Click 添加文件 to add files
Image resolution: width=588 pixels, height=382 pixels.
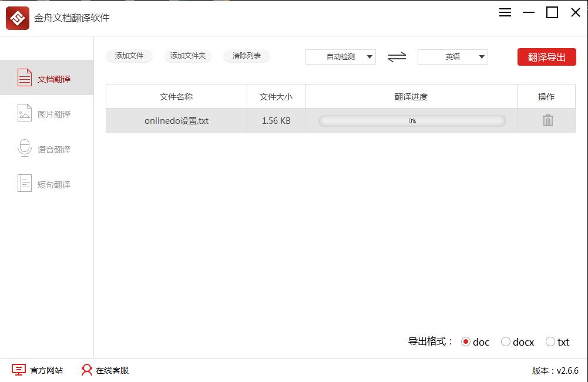tap(129, 56)
